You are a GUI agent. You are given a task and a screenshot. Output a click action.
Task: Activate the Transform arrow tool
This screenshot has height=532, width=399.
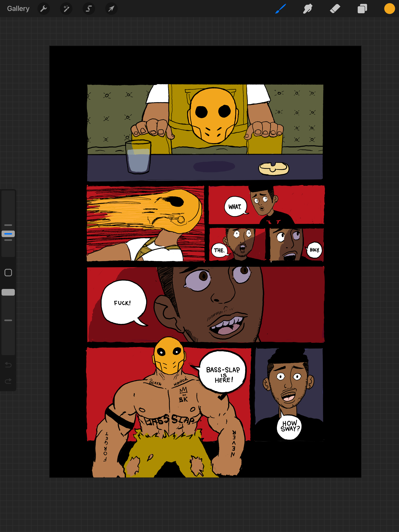[x=111, y=9]
